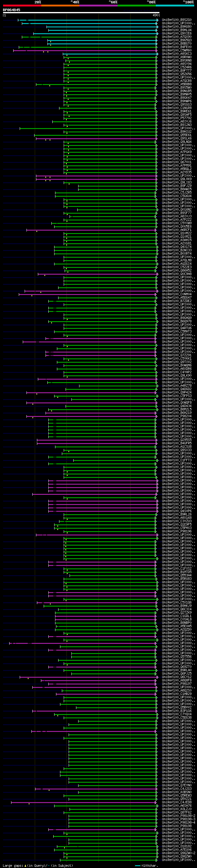Select the query name BP064845
The image size is (197, 868).
pyautogui.click(x=11, y=10)
